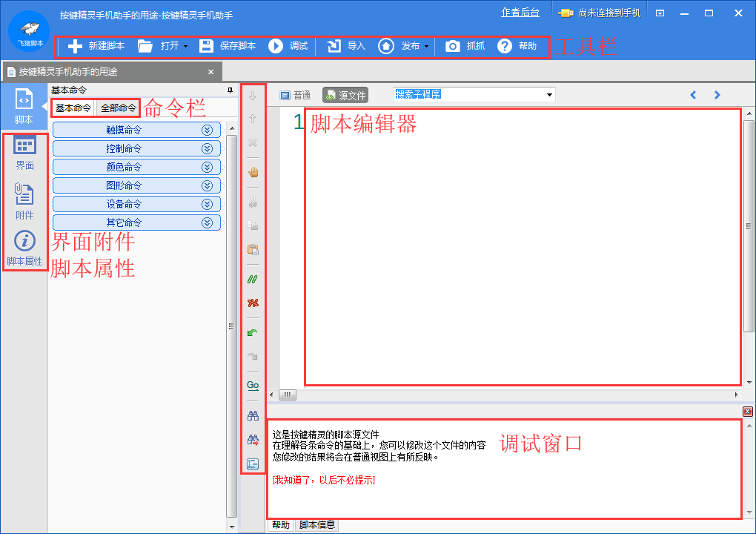Image resolution: width=756 pixels, height=534 pixels.
Task: Open 帮助 from the toolbar
Action: [517, 46]
